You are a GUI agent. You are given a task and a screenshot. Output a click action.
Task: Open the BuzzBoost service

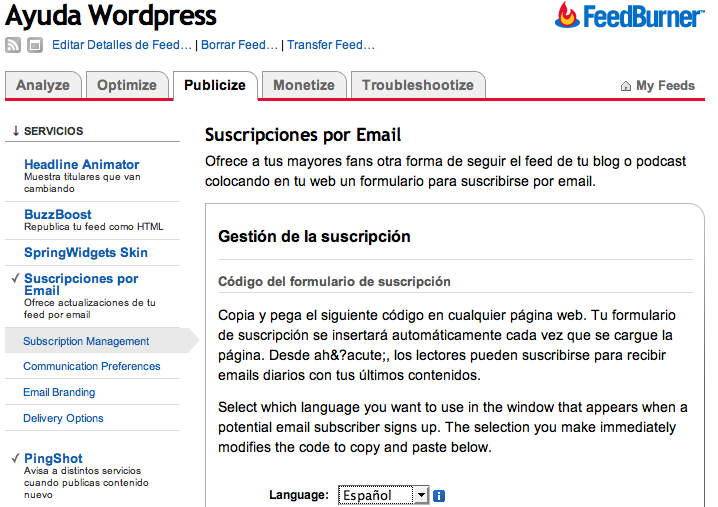pos(58,214)
